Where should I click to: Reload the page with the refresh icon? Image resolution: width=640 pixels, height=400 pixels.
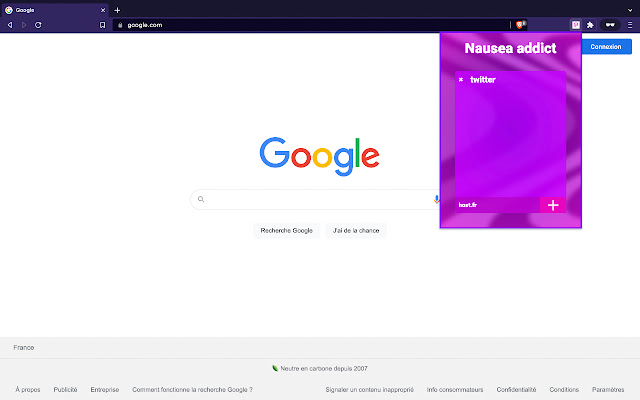(38, 25)
